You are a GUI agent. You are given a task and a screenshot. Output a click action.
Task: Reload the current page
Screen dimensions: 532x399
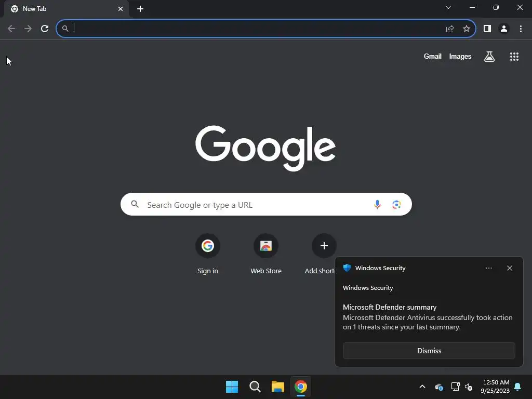click(45, 29)
